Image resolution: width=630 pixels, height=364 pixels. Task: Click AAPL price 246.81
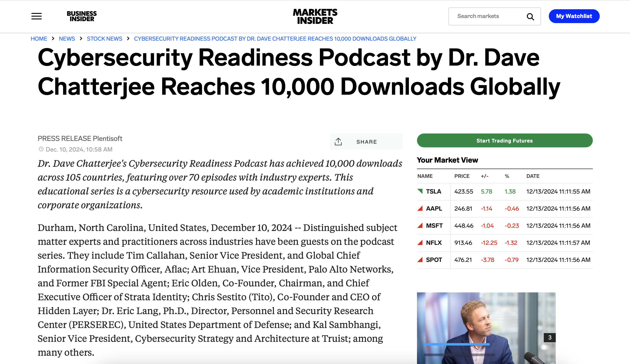[463, 209]
